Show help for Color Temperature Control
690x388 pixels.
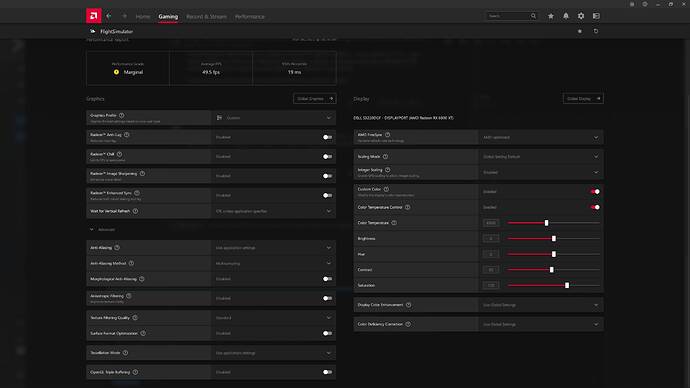click(x=407, y=207)
